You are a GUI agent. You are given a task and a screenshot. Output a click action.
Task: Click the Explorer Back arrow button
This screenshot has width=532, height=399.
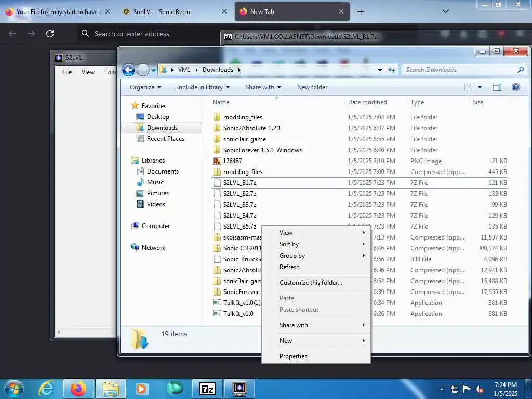(x=129, y=70)
